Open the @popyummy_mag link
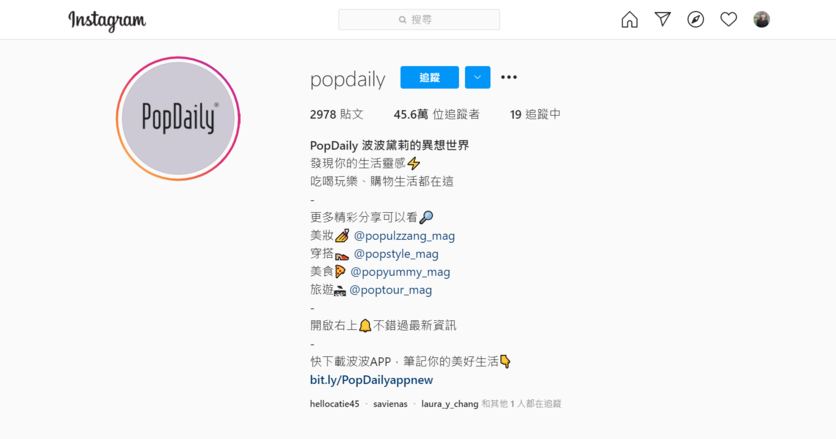 click(x=400, y=272)
